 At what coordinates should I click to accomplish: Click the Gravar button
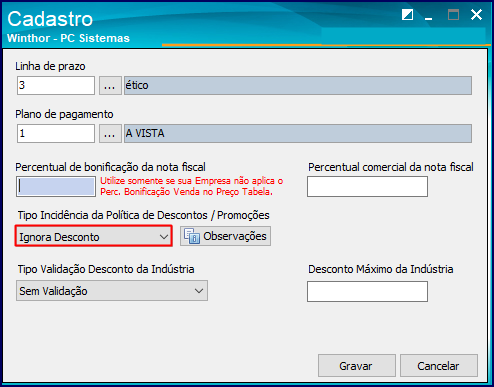pos(357,366)
